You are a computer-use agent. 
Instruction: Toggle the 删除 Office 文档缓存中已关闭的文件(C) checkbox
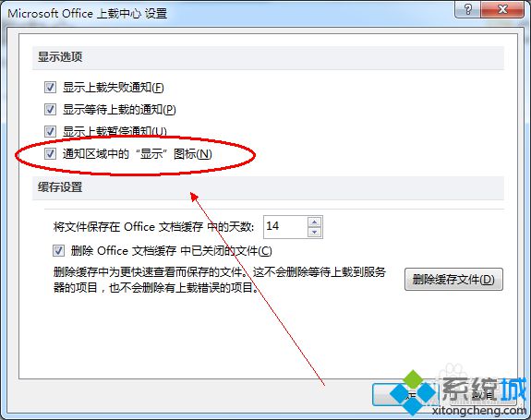pos(58,251)
